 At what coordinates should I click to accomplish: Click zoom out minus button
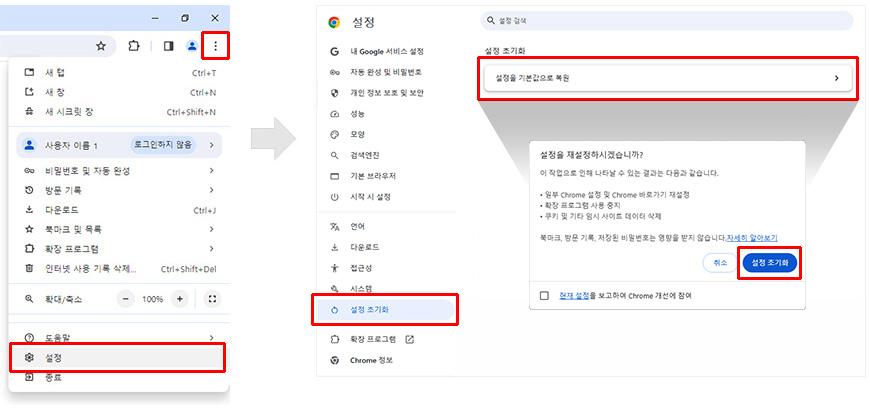tap(126, 299)
